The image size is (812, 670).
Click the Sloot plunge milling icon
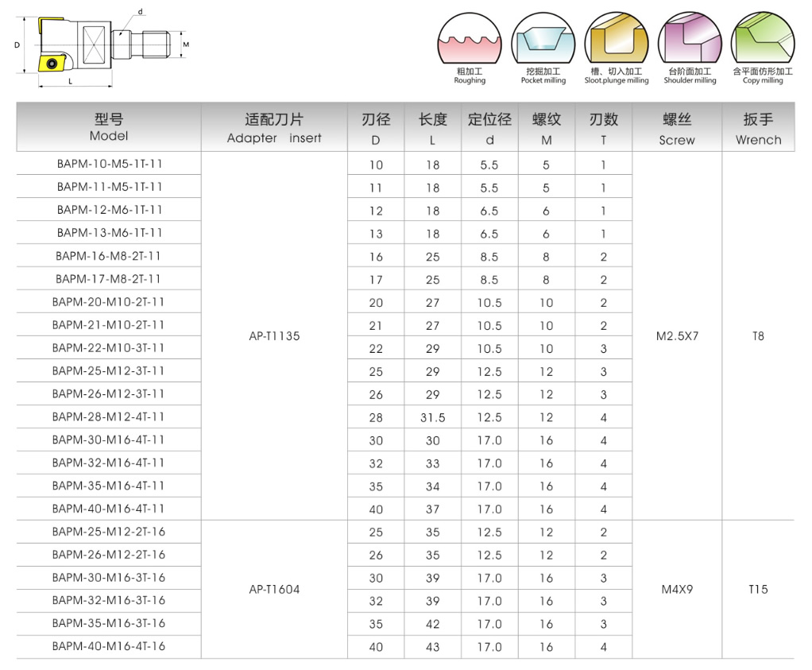point(617,39)
